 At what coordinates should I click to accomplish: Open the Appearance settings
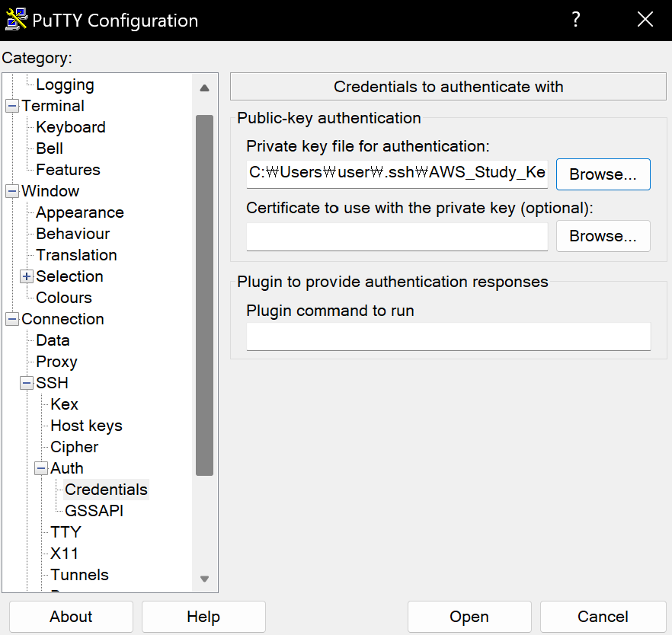coord(80,212)
